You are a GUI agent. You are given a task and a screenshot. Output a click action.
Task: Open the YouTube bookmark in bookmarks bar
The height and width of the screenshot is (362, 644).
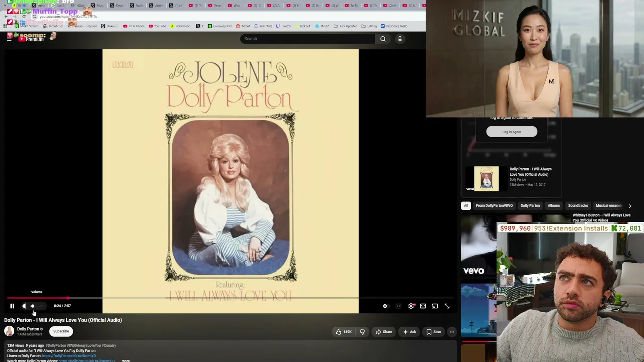click(157, 26)
